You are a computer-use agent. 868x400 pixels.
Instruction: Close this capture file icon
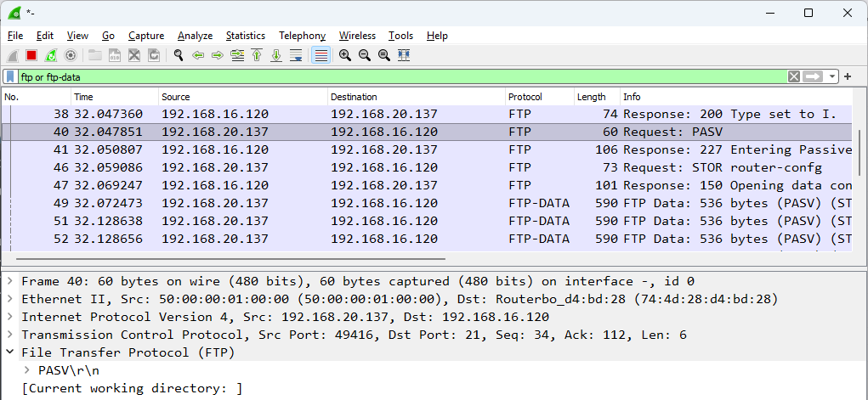[134, 55]
